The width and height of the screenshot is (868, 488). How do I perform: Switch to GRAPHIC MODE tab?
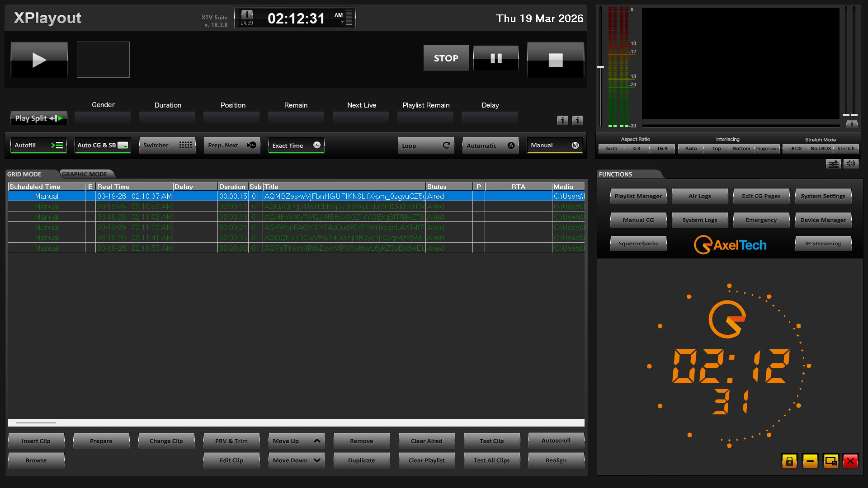(85, 174)
